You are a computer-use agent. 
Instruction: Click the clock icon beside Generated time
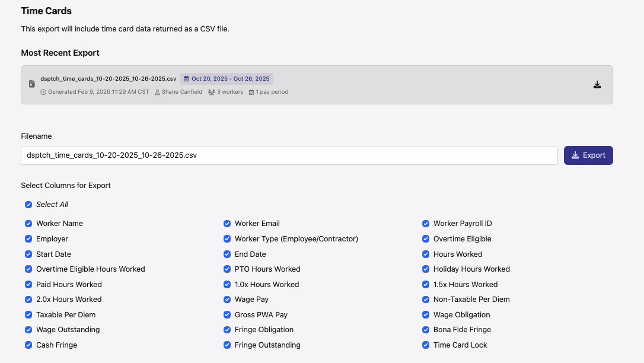(43, 92)
